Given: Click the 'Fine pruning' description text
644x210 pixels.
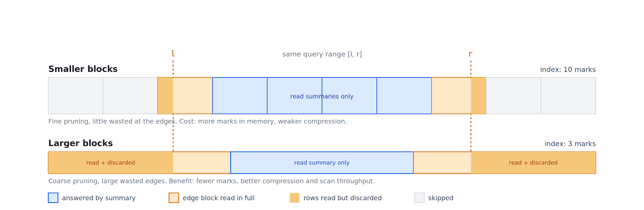Looking at the screenshot, I should [x=198, y=121].
